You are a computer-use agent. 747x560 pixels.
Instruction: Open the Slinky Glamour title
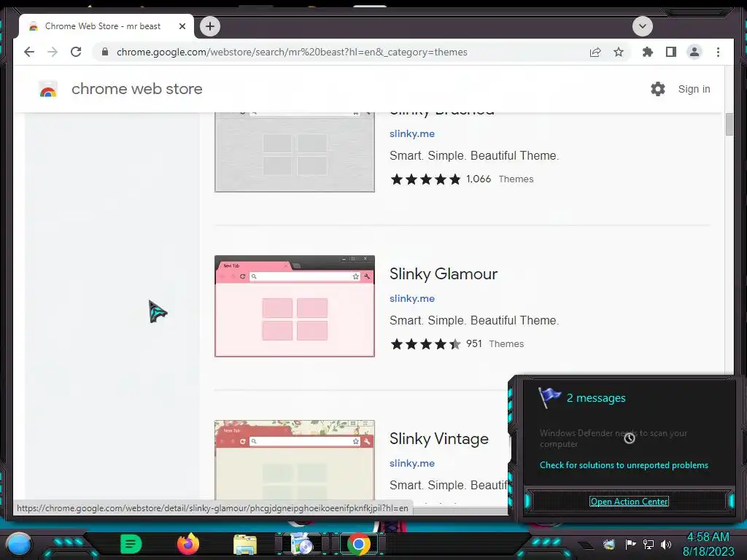point(444,274)
